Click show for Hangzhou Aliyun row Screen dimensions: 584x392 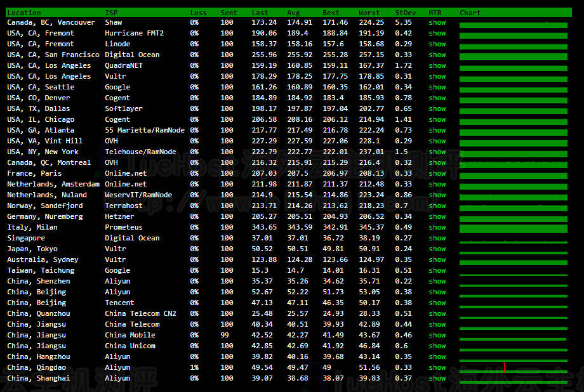437,357
